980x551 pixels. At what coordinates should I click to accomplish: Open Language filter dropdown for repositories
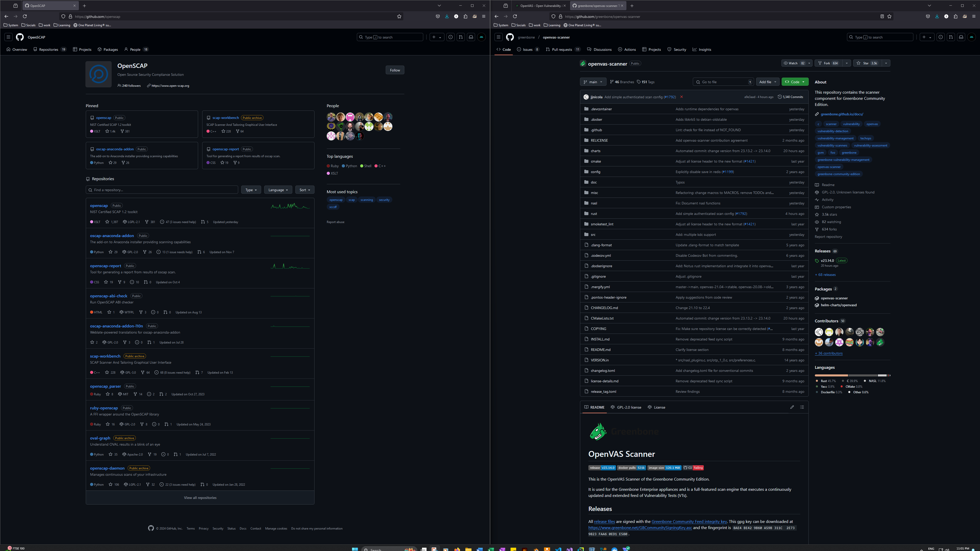(278, 190)
